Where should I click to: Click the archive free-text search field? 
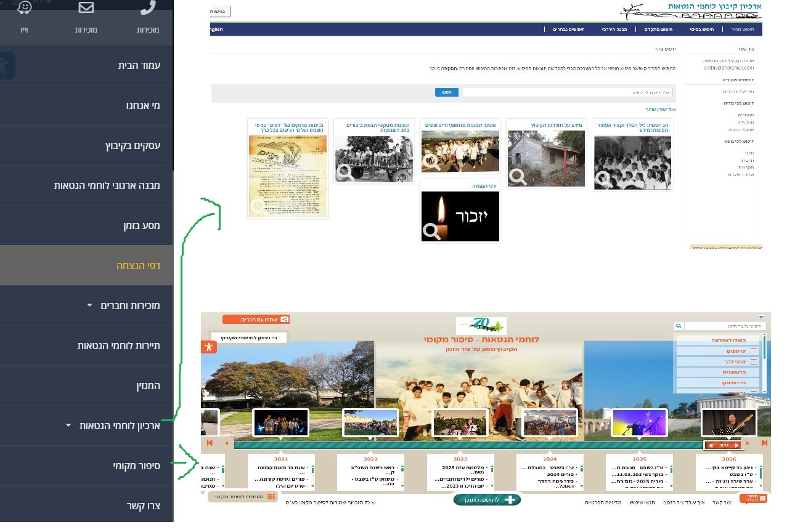pos(568,92)
